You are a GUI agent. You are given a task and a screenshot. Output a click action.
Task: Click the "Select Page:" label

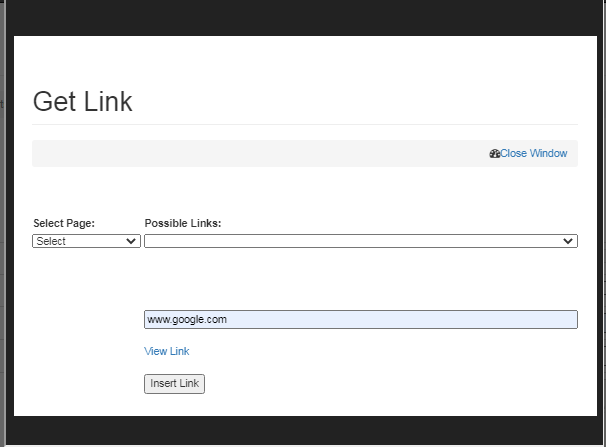[x=64, y=223]
